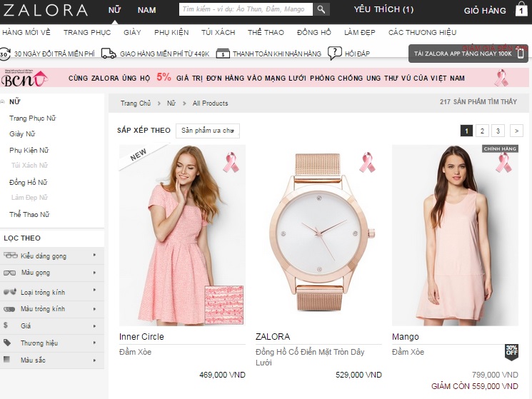Open PHỤ KIỆN menu

(171, 33)
